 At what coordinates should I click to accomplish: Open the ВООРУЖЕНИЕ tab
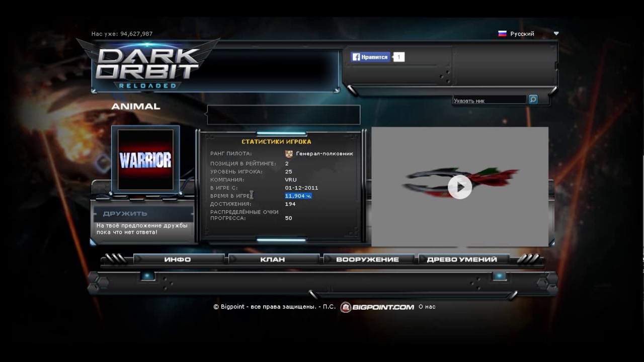click(x=367, y=259)
